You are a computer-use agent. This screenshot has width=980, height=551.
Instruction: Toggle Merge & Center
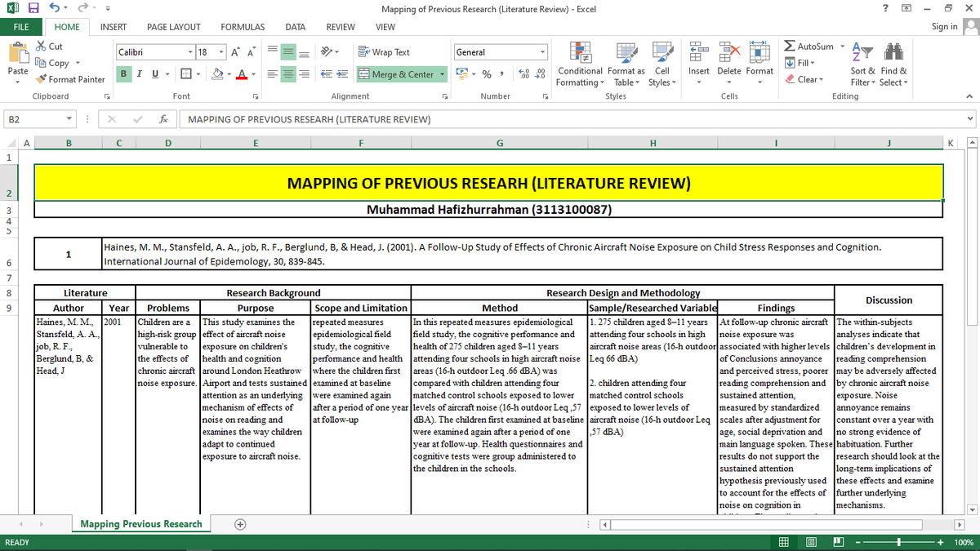click(397, 74)
